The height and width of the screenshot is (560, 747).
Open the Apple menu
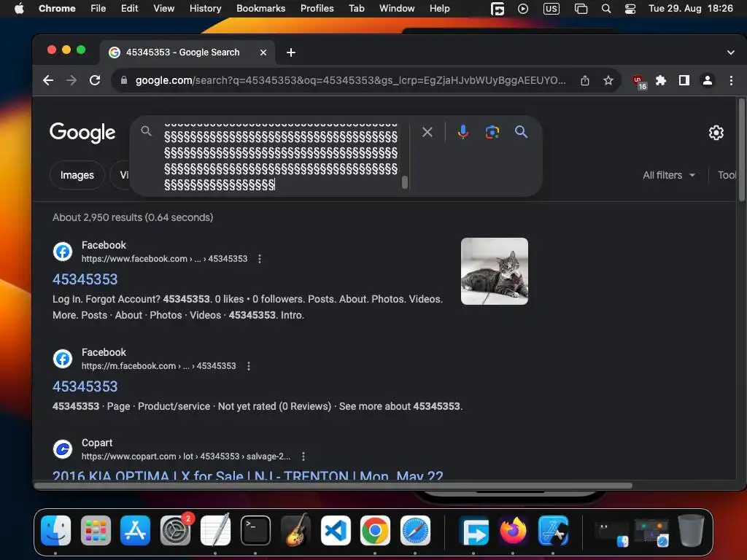click(x=19, y=9)
